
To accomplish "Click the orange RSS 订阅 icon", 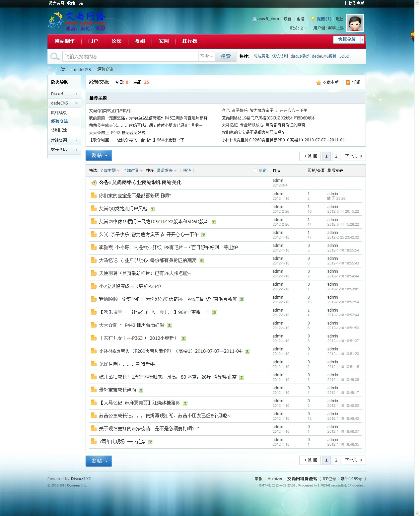I will coord(348,82).
